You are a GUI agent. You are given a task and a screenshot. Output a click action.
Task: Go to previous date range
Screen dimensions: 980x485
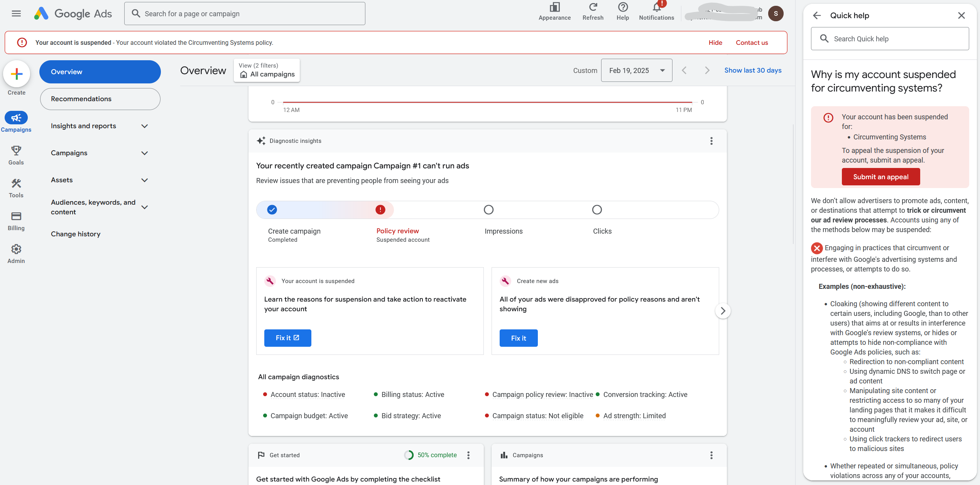(684, 70)
